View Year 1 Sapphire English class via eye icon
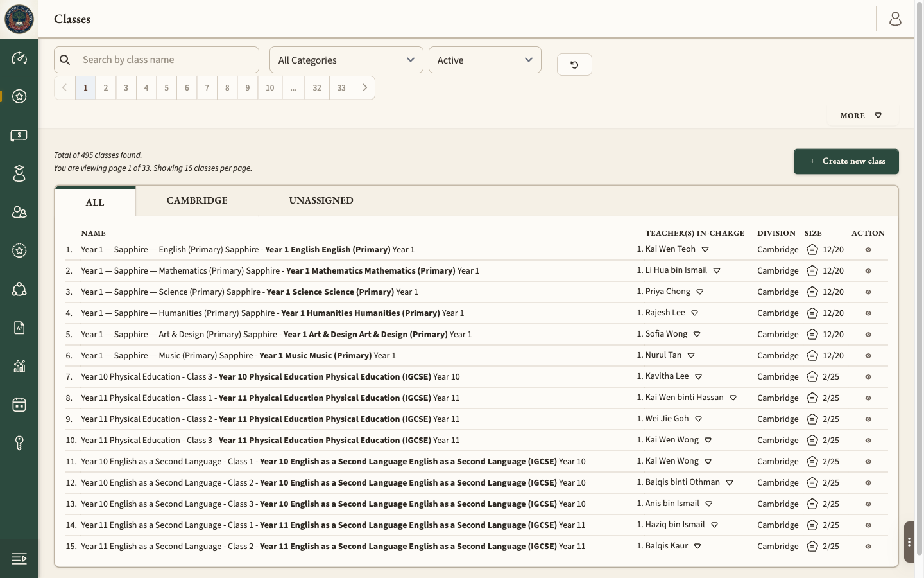 (x=868, y=250)
